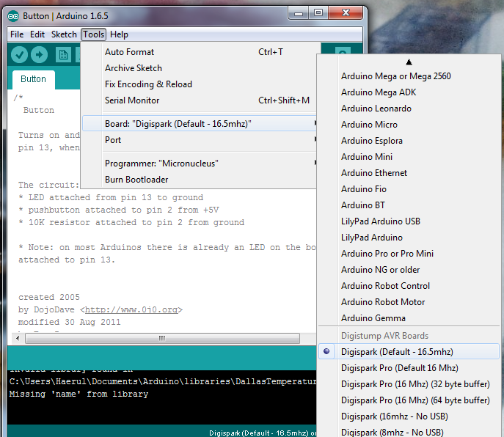
Task: Pick Arduino Mega ADK board
Action: (409, 92)
